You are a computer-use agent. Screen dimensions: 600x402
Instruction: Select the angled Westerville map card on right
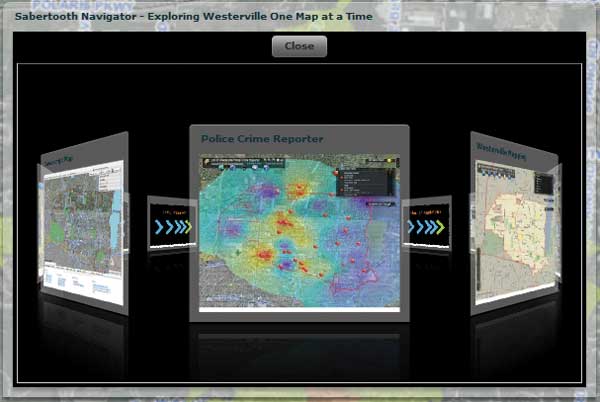(514, 224)
